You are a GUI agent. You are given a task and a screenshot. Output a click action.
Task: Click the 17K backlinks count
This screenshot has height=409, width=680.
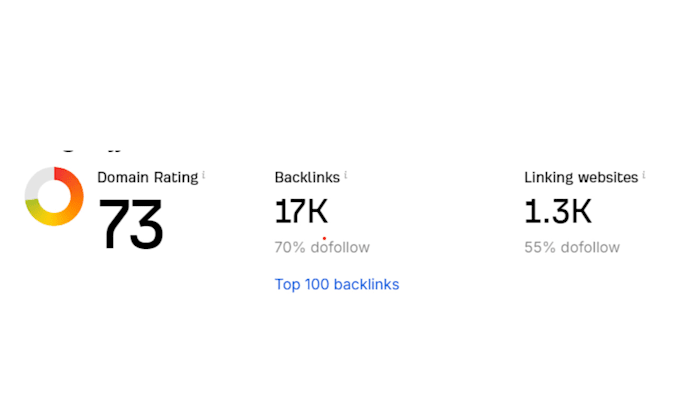301,211
